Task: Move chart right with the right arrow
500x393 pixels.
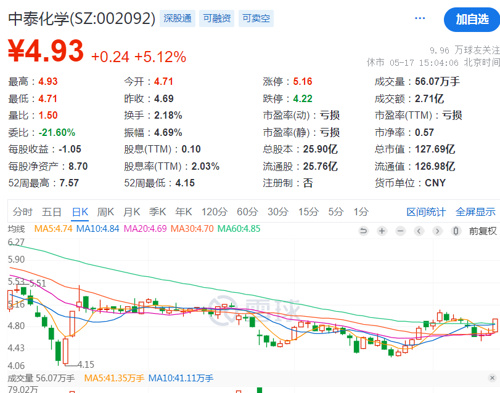Action: click(437, 231)
